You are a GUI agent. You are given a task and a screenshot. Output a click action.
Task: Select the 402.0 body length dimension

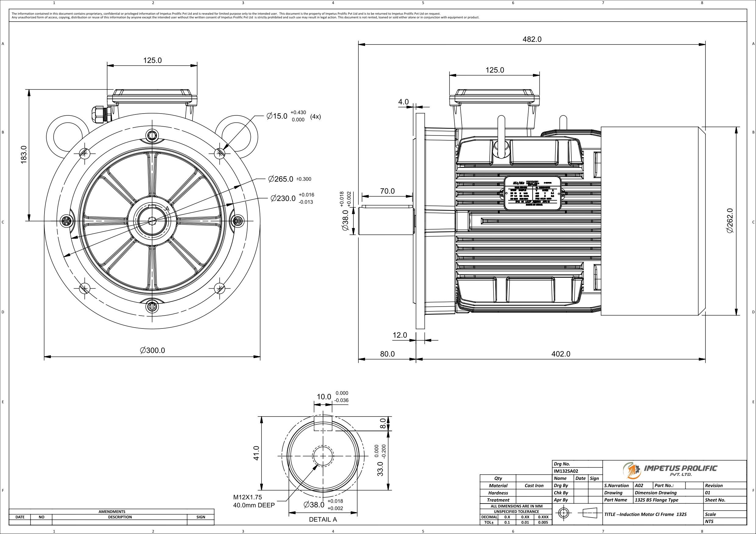tap(561, 354)
